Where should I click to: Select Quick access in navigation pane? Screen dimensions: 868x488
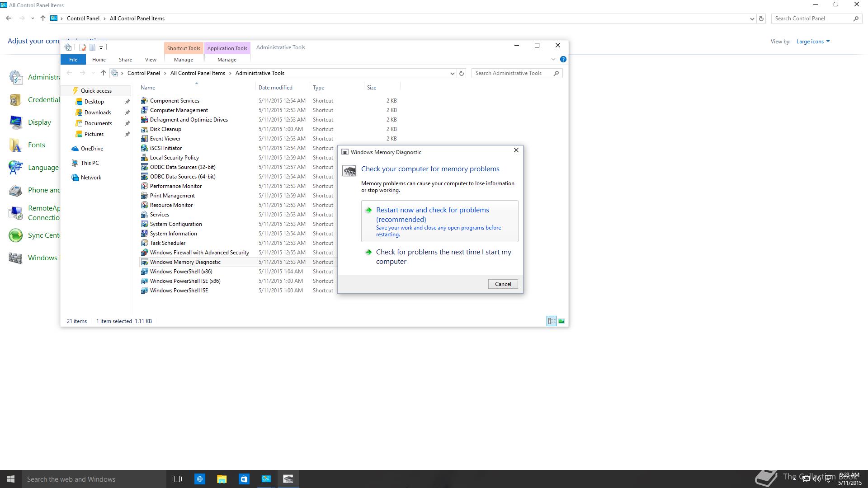pyautogui.click(x=96, y=90)
